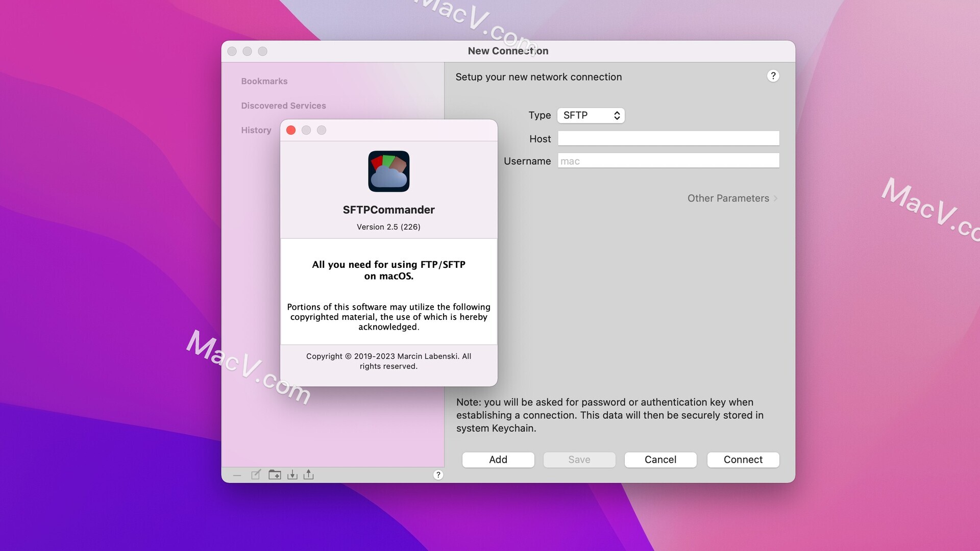980x551 pixels.
Task: Click the SFTPCommander app icon in About
Action: (389, 171)
